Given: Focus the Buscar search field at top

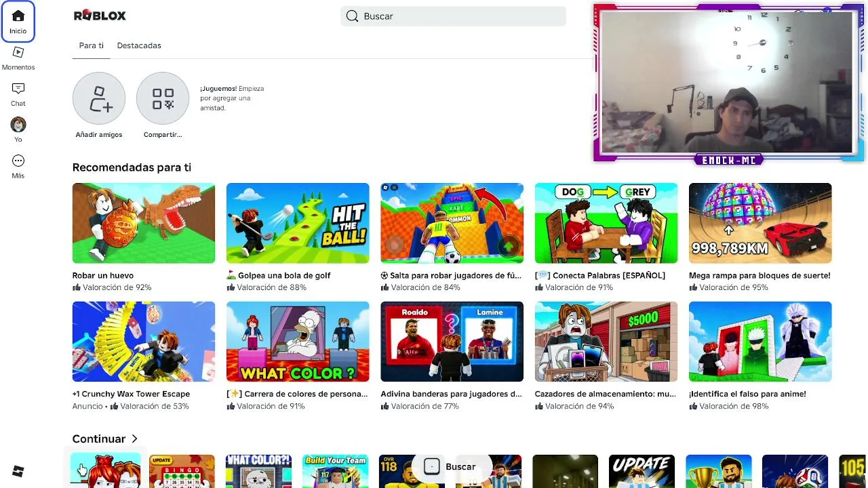Looking at the screenshot, I should click(x=453, y=16).
